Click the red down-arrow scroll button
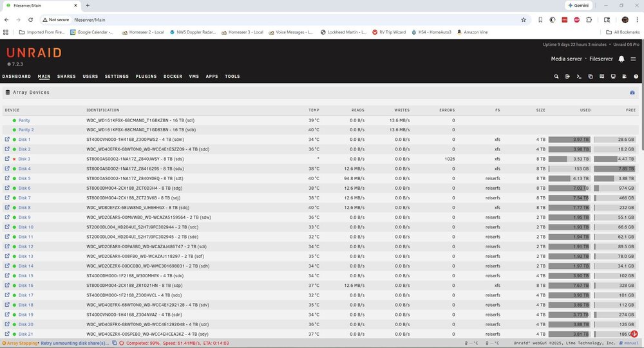 pos(634,334)
